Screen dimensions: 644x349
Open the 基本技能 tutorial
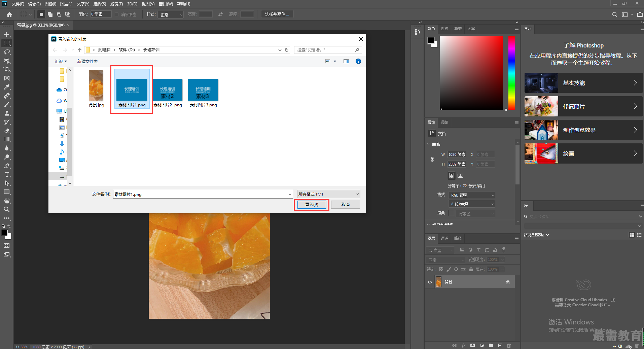click(583, 83)
